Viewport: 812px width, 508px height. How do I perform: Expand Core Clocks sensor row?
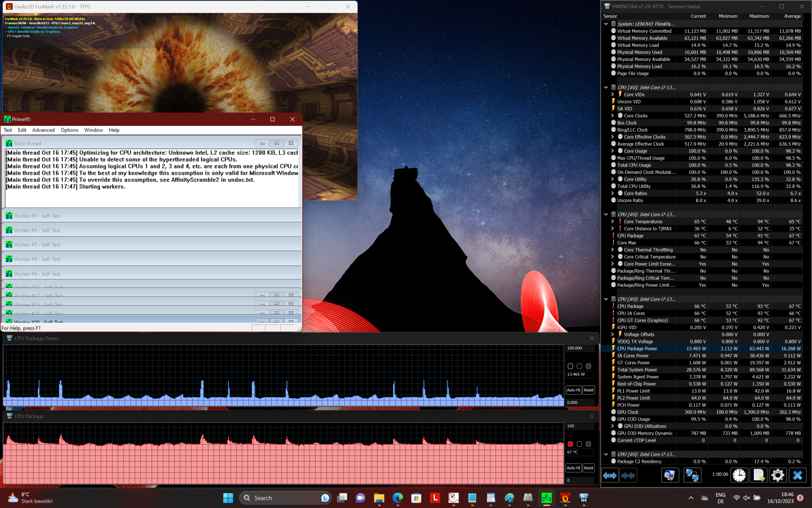coord(612,116)
